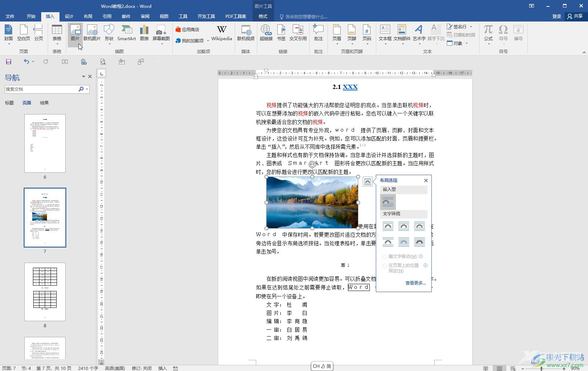Toggle Insert (插入) overtype mode in status bar
This screenshot has height=371, width=588.
[163, 368]
